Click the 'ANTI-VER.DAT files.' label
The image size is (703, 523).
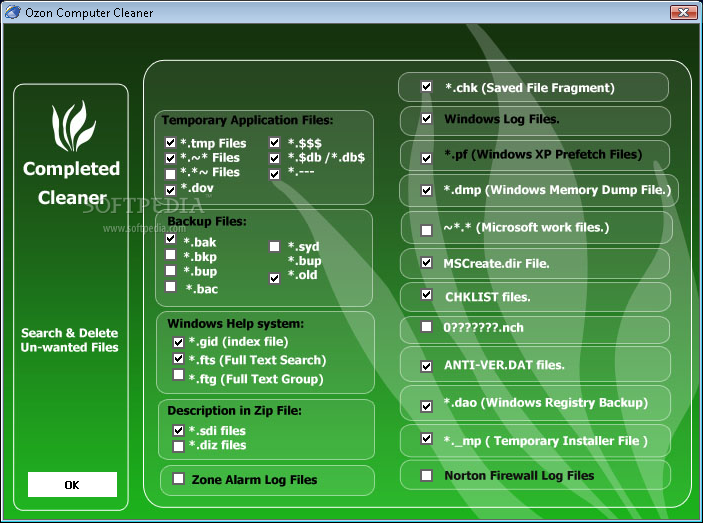(504, 365)
